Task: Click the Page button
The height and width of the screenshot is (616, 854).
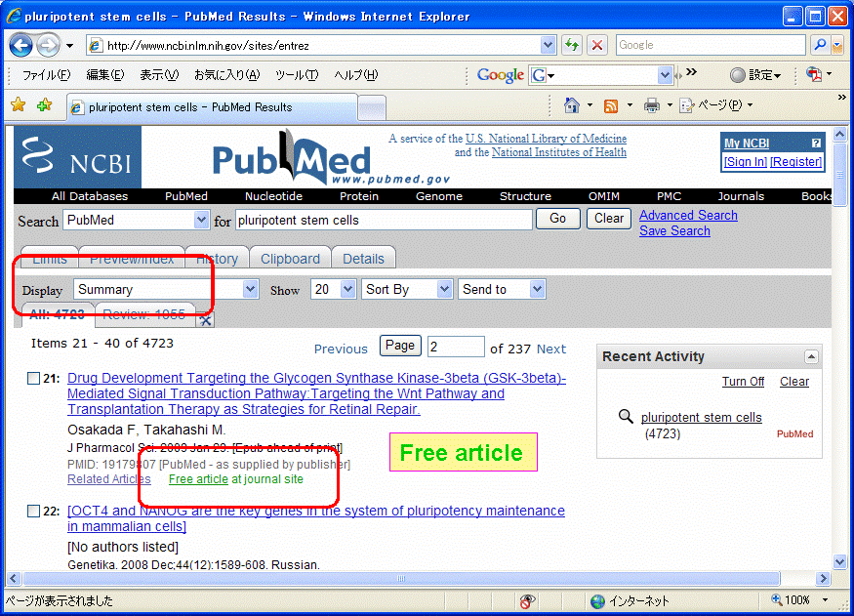Action: (400, 346)
